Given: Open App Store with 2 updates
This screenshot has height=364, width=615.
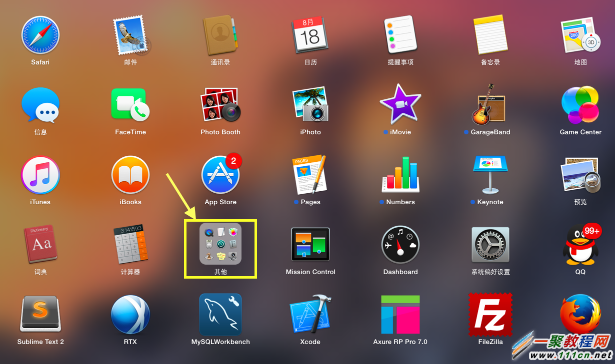Looking at the screenshot, I should pyautogui.click(x=220, y=175).
